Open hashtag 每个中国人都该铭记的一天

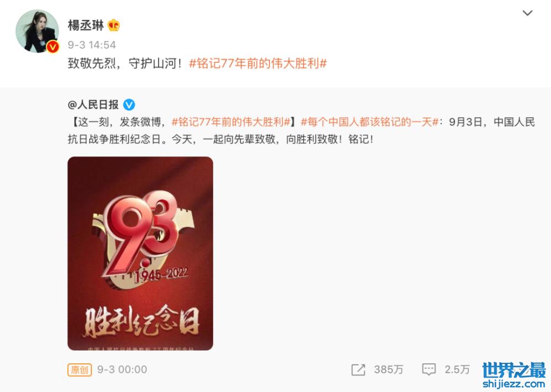370,122
